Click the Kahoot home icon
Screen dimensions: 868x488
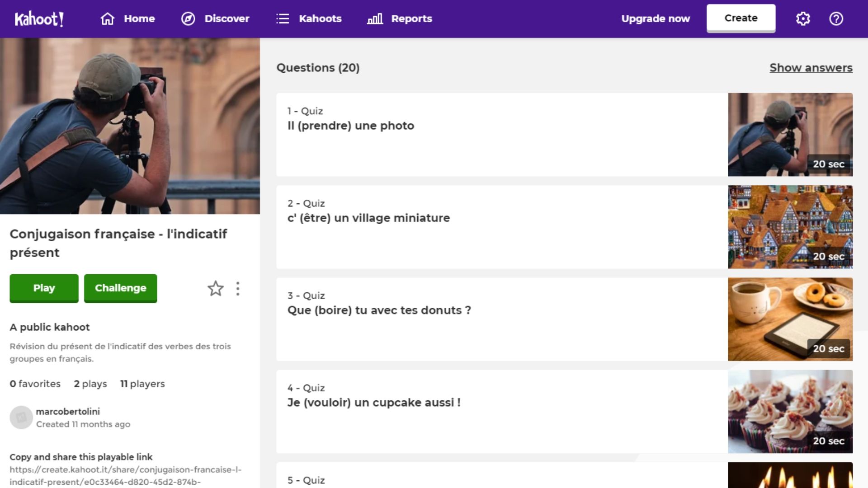point(107,19)
